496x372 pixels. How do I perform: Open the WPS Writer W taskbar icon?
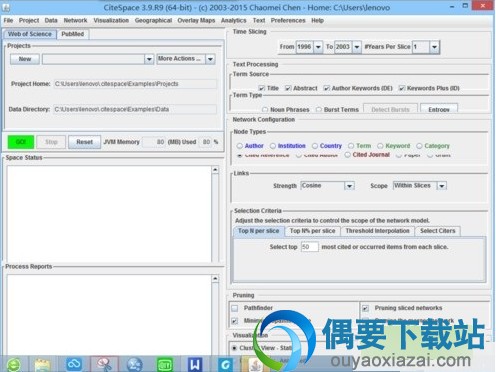pyautogui.click(x=195, y=364)
